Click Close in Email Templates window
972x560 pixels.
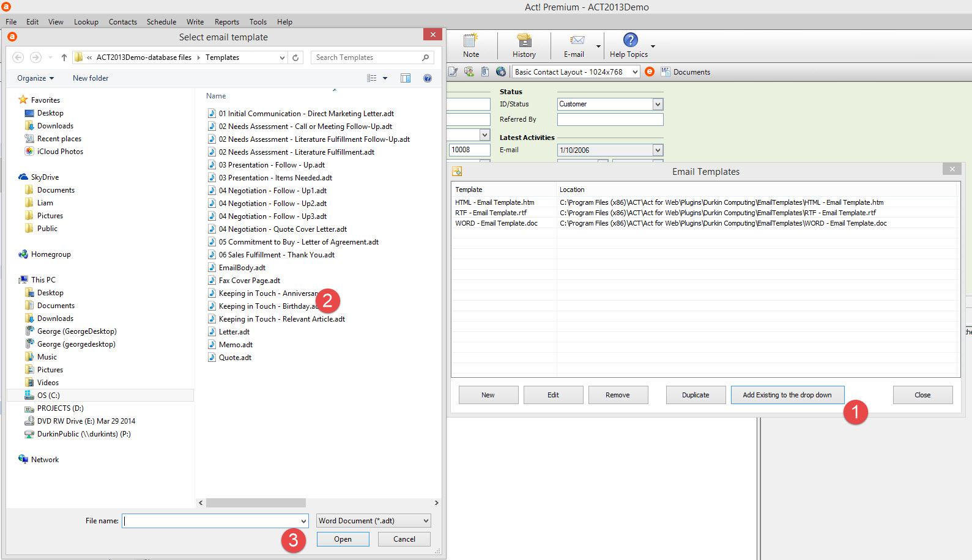[x=922, y=395]
